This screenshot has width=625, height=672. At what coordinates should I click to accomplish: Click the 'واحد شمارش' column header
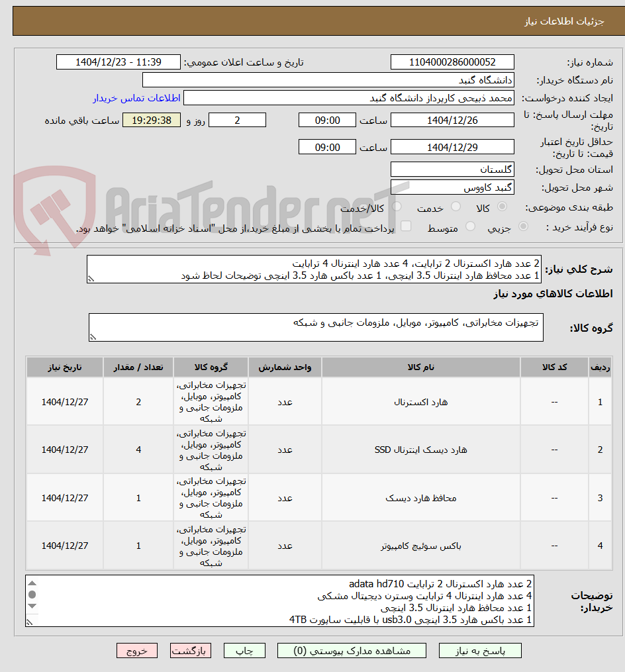pos(285,367)
